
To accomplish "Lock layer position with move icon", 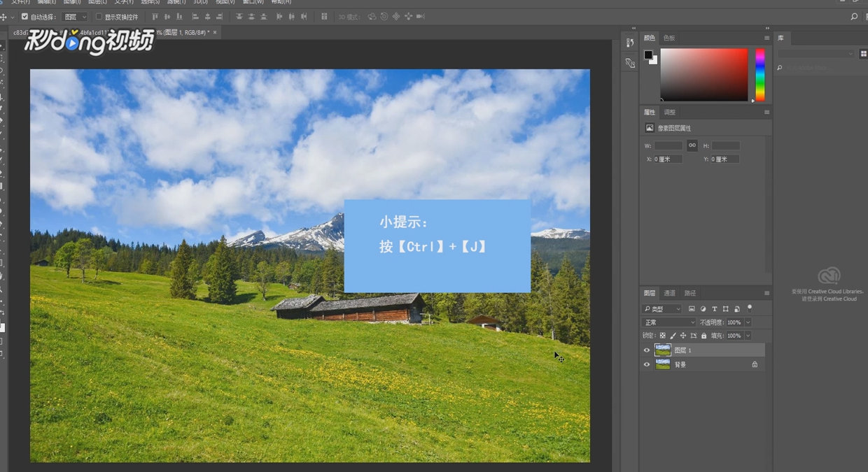I will point(683,336).
